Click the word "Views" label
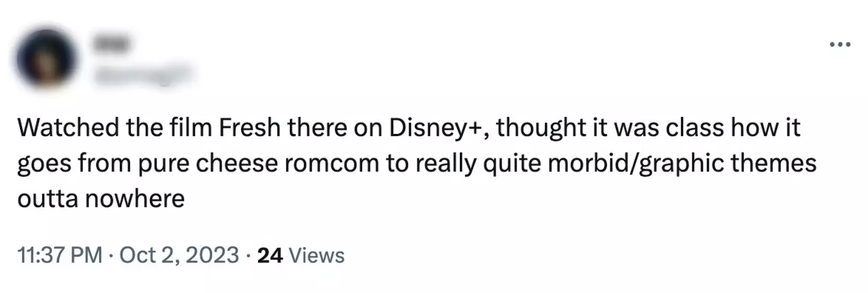 click(317, 255)
